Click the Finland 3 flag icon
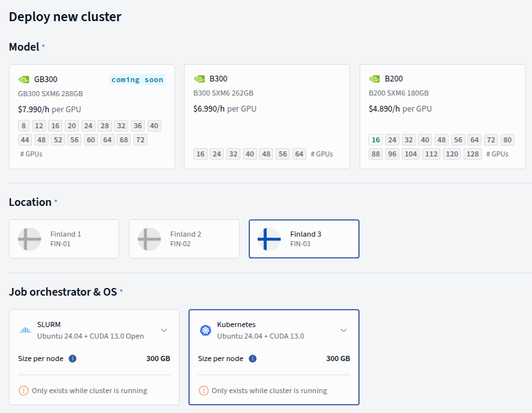Viewport: 532px width, 413px height. pyautogui.click(x=269, y=239)
